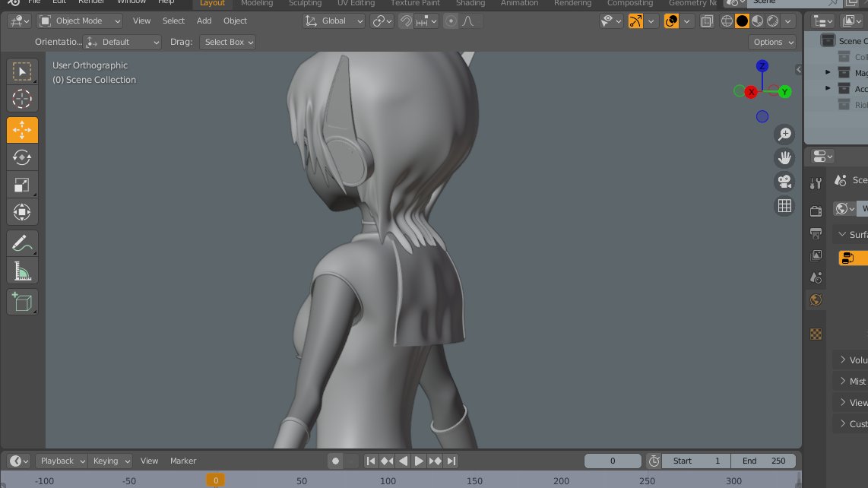Collapse the Surface panel
Viewport: 868px width, 488px height.
coord(853,234)
